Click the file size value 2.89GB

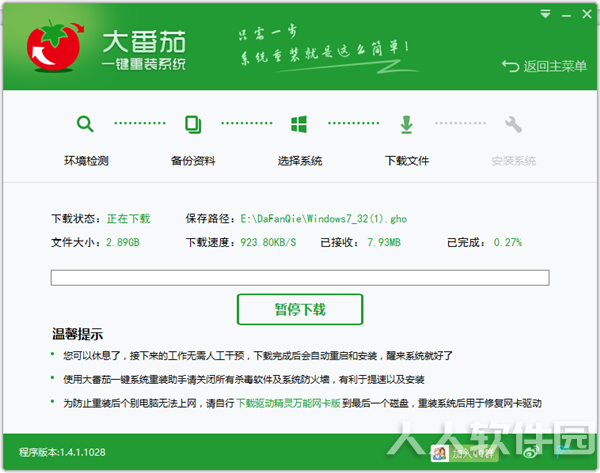(x=123, y=242)
